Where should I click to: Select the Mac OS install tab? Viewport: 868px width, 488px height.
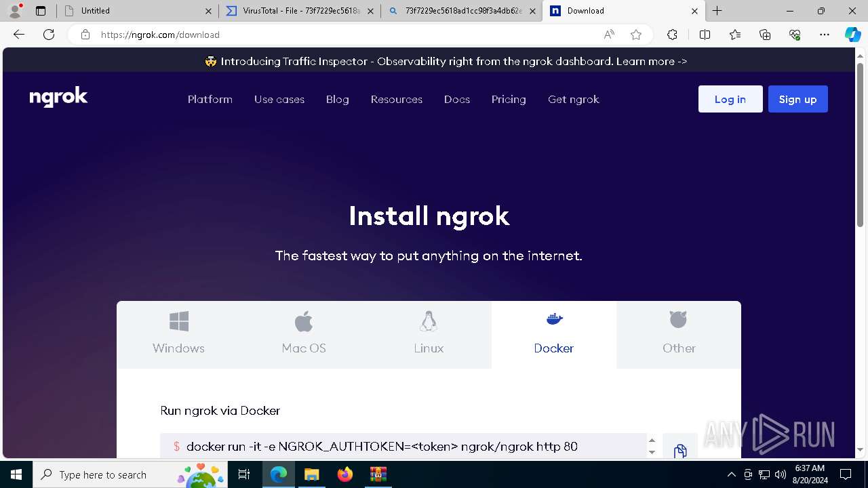click(304, 334)
